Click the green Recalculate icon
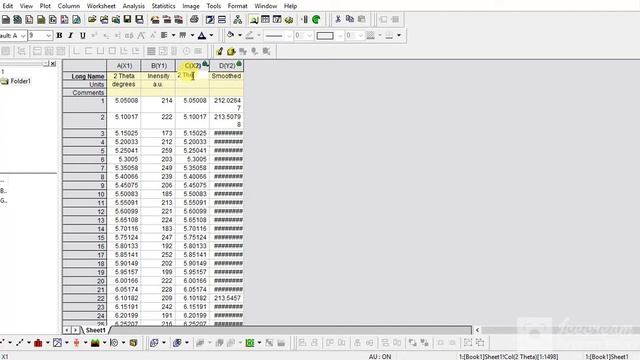The image size is (640, 360). coord(316,19)
